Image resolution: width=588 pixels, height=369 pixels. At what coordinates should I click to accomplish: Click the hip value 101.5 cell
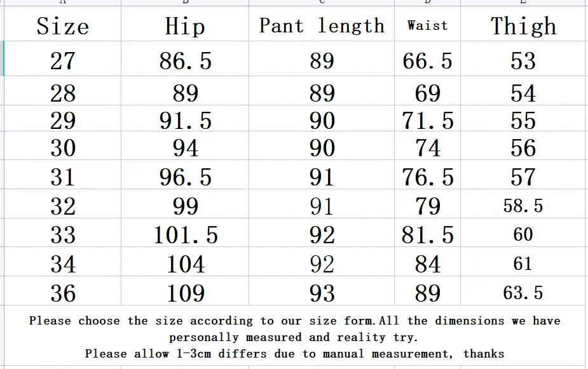(x=185, y=235)
